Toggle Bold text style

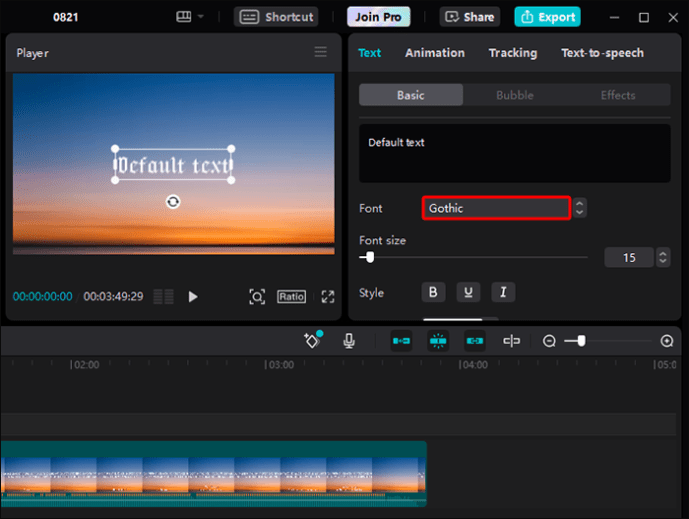pos(433,292)
